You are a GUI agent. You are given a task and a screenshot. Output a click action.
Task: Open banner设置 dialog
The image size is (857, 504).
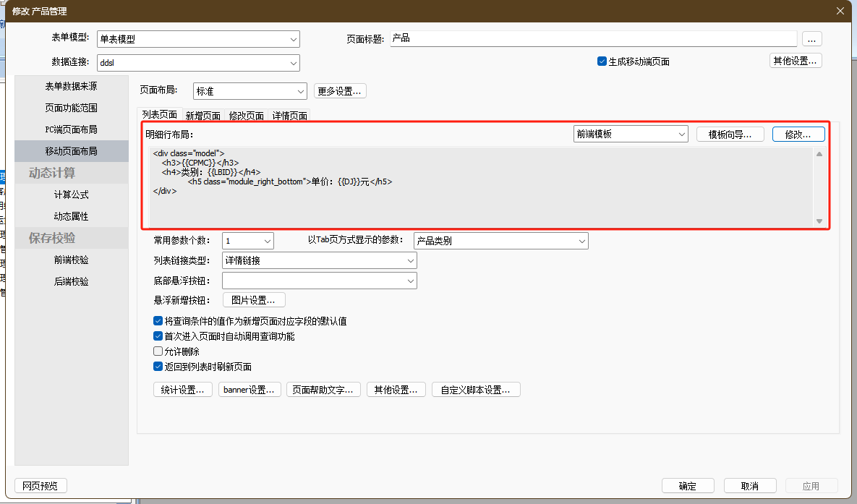pyautogui.click(x=249, y=390)
